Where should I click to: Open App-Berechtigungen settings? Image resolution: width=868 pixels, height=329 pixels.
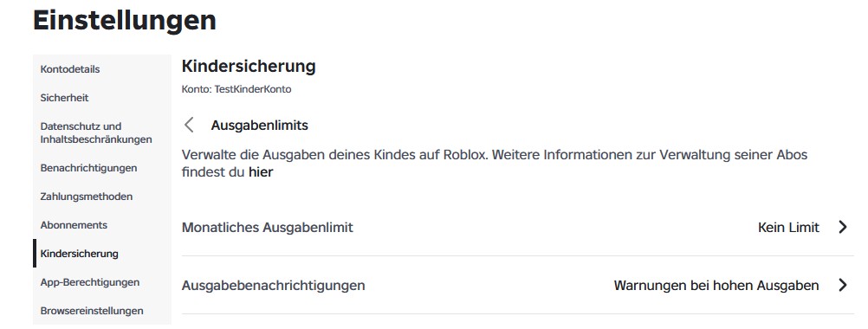(90, 282)
